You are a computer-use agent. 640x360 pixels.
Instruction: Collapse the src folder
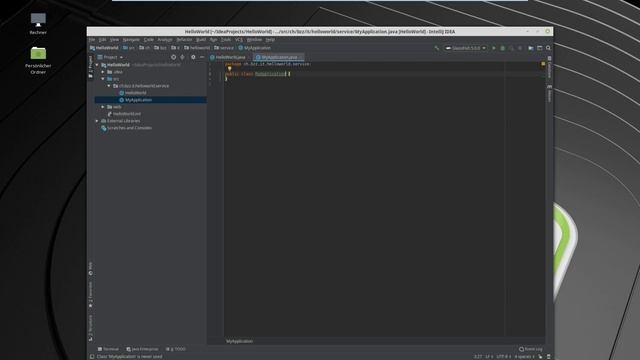(103, 79)
